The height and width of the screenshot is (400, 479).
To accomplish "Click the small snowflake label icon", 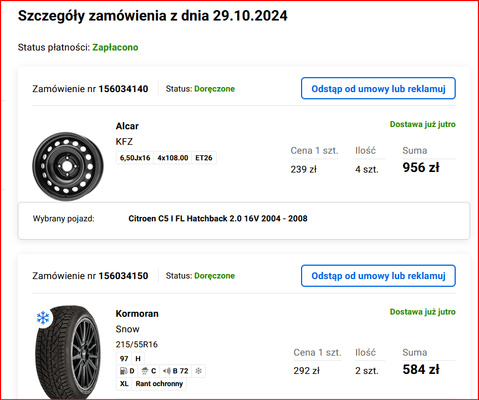I will pos(198,371).
